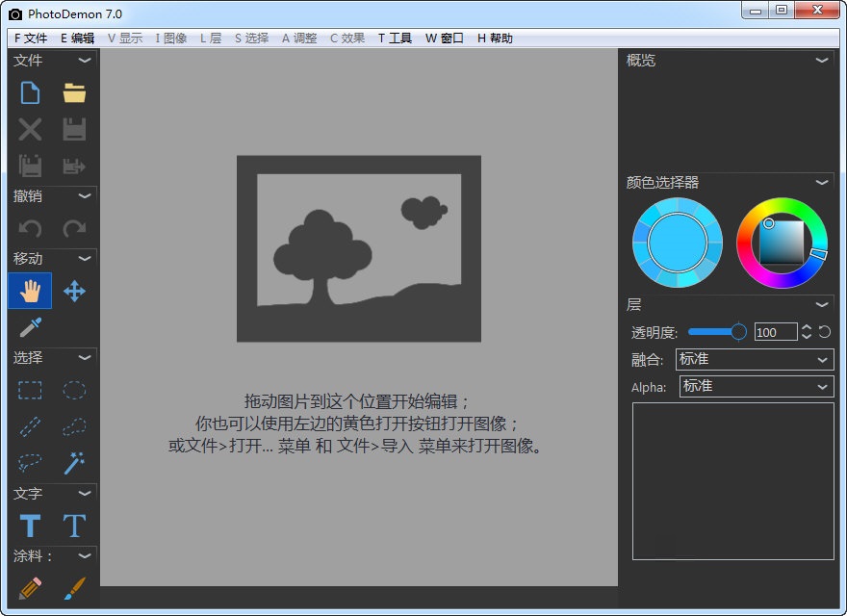Click the New file icon

tap(31, 93)
